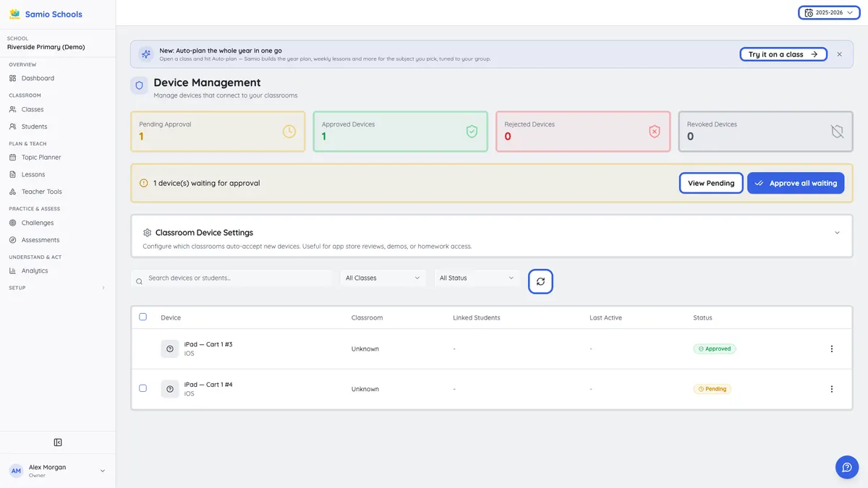Click the Approved Devices summary card
The image size is (868, 488).
pyautogui.click(x=400, y=132)
